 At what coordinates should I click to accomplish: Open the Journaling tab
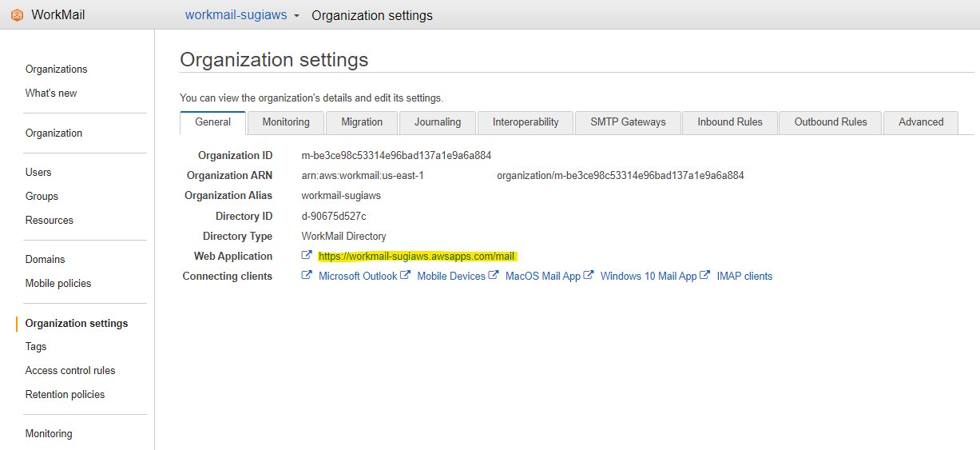[438, 122]
